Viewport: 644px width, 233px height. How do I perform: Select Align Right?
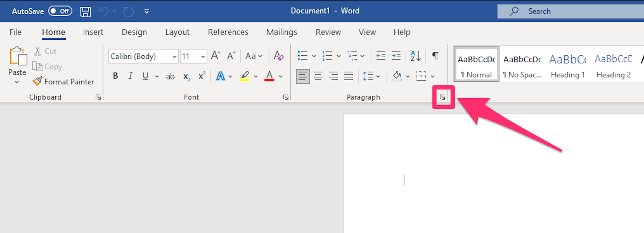click(333, 76)
